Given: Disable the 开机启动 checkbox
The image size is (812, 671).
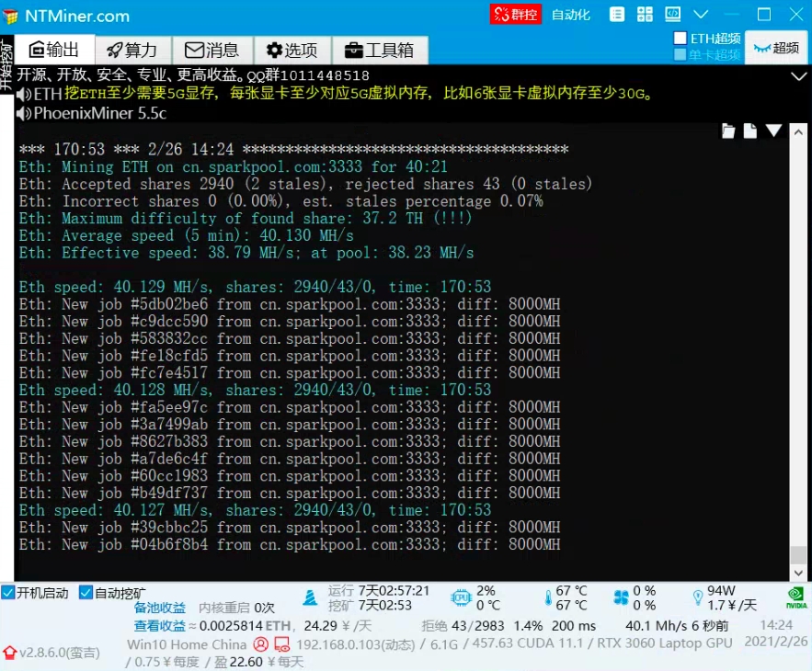Looking at the screenshot, I should [8, 593].
